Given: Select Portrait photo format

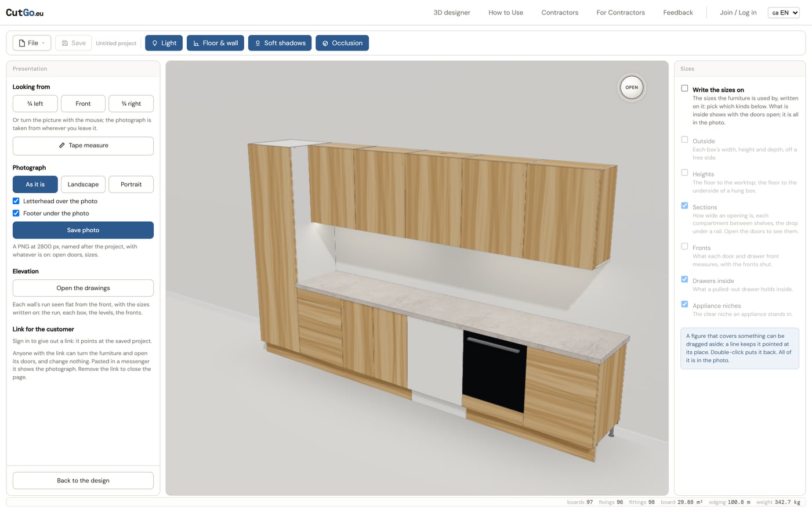Looking at the screenshot, I should tap(131, 184).
